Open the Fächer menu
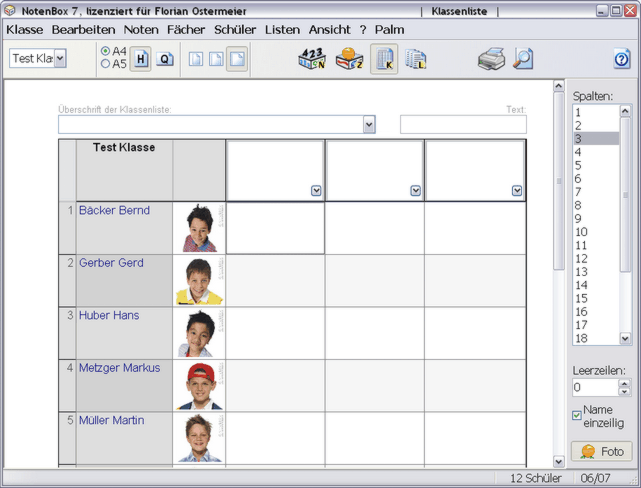Screen dimensions: 641x488 (186, 30)
